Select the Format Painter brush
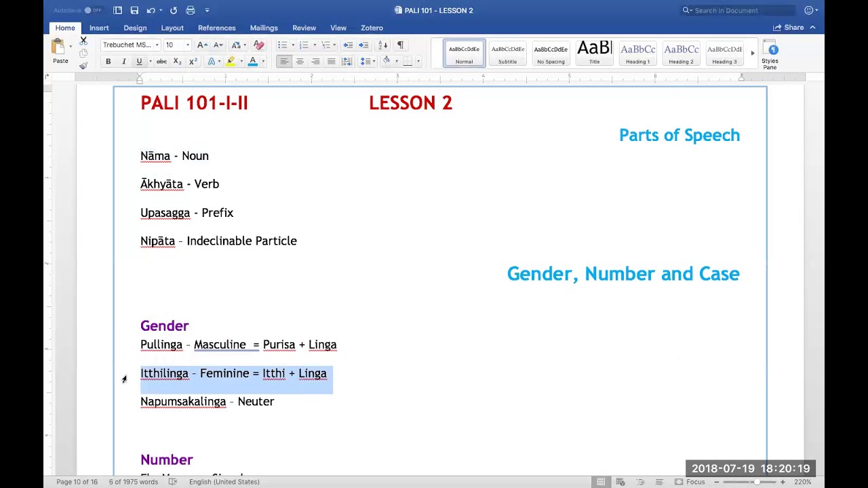 [x=83, y=66]
